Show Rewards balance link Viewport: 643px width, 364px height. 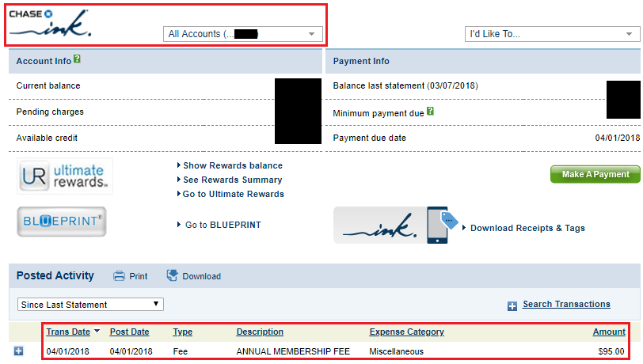click(x=233, y=165)
